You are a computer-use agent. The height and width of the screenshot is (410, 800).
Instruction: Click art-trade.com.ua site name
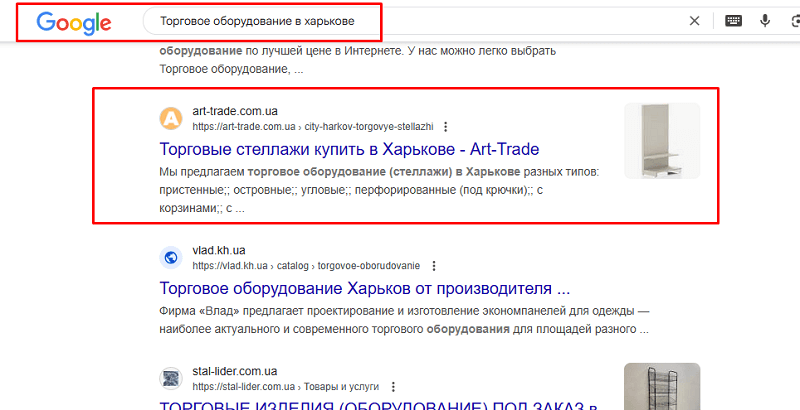[235, 111]
